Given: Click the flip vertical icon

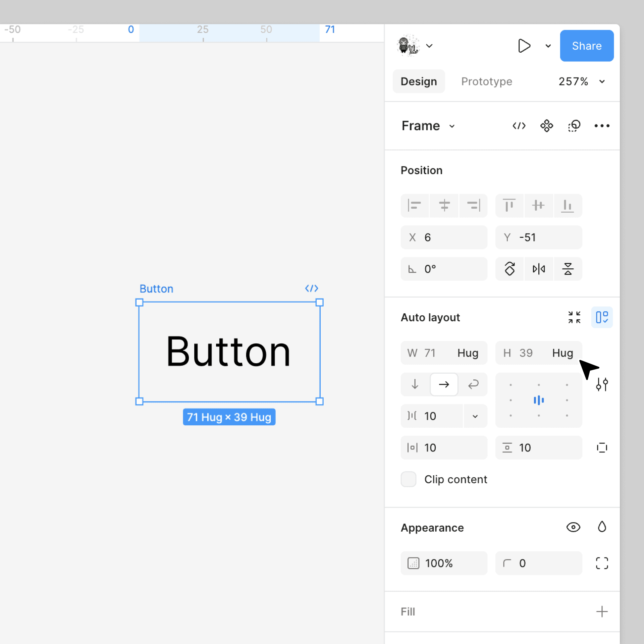Looking at the screenshot, I should click(568, 269).
